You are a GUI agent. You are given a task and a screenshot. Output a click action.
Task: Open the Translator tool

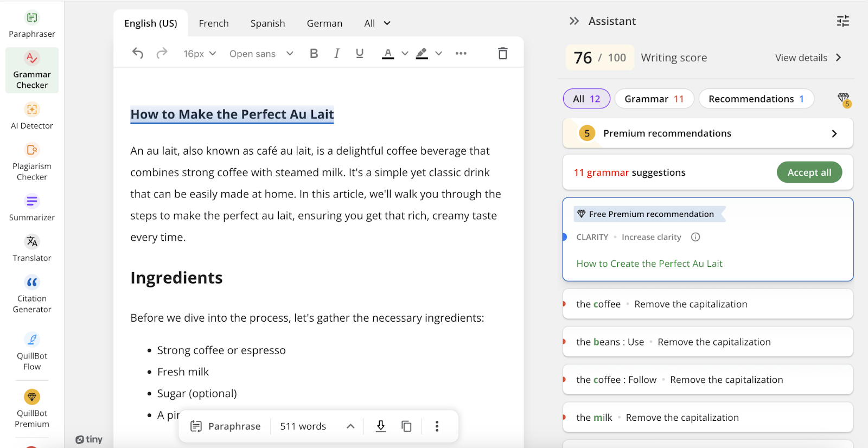pos(32,248)
